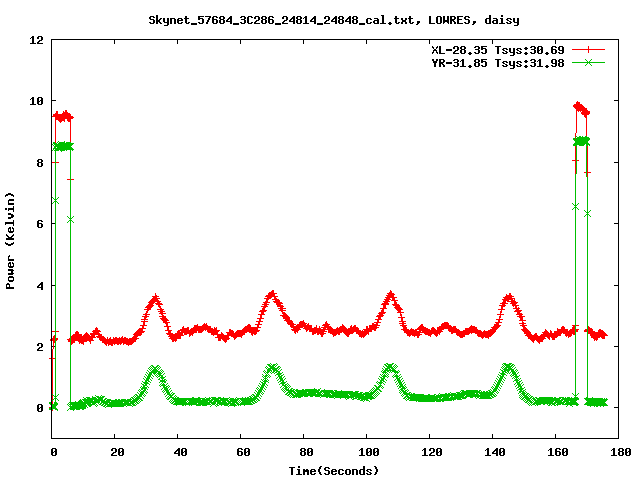The width and height of the screenshot is (640, 480).
Task: Click x-axis tick label 160
Action: point(558,452)
